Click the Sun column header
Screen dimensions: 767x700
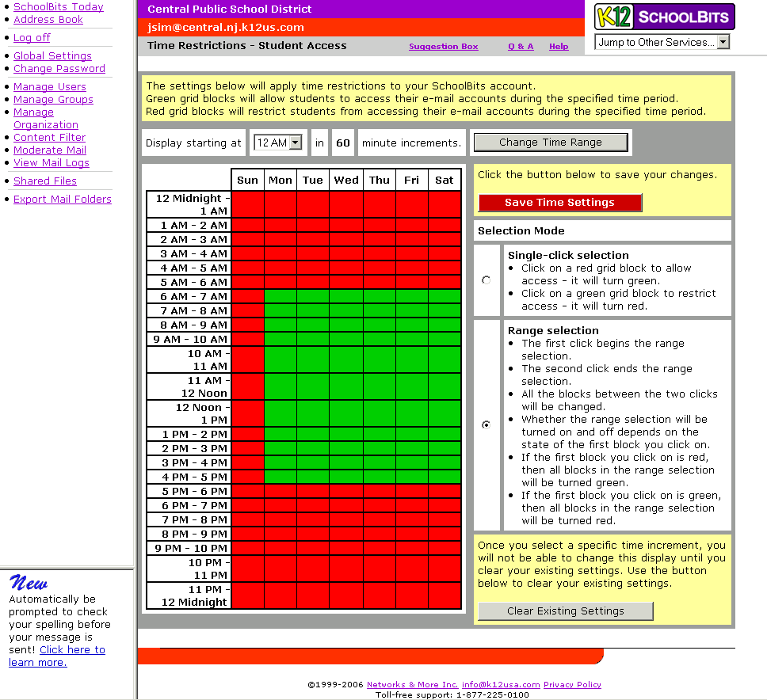[247, 180]
